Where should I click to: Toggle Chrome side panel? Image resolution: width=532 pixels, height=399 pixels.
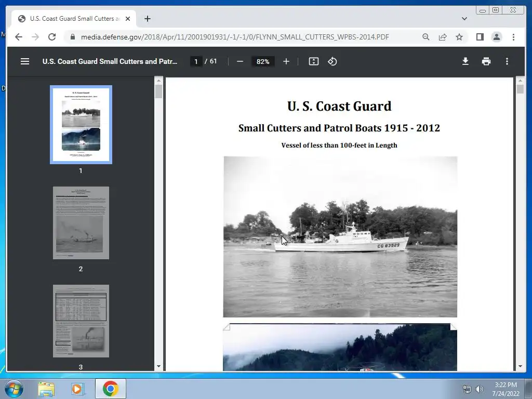click(480, 37)
